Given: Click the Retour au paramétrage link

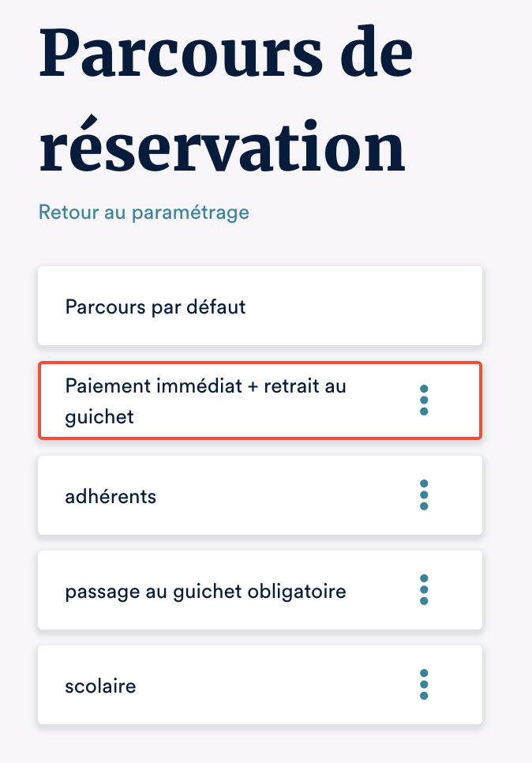Looking at the screenshot, I should click(144, 212).
